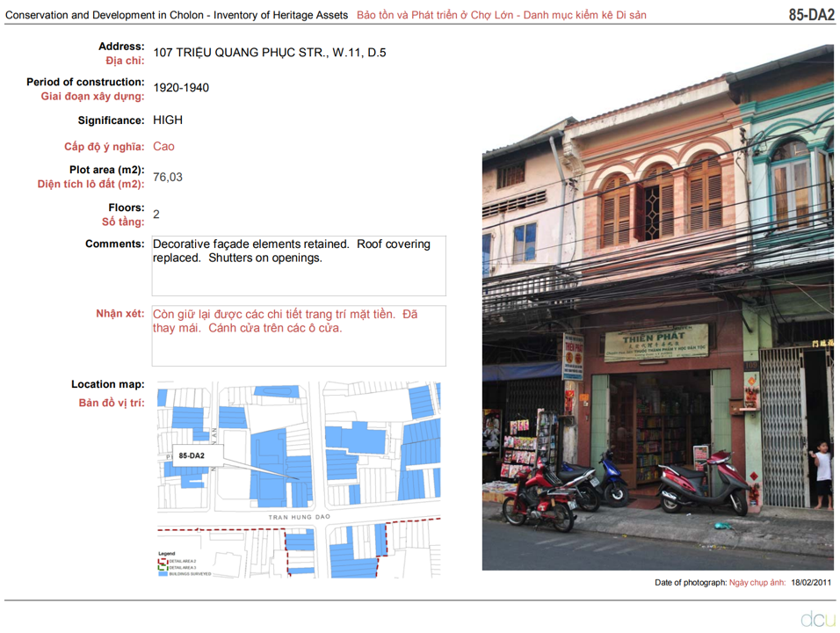Click the page code 85-DA2 in header
Image resolution: width=840 pixels, height=633 pixels.
coord(811,15)
